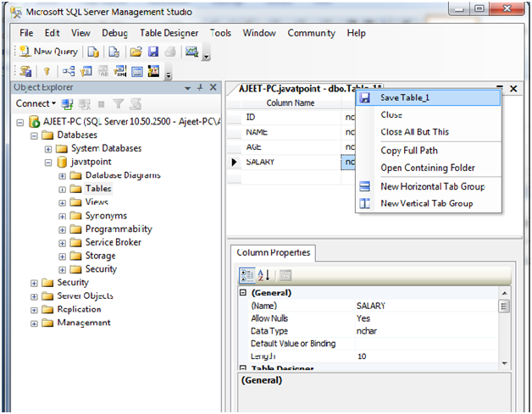This screenshot has height=414, width=532.
Task: Click the New Vertical Tab Group icon
Action: click(x=365, y=203)
